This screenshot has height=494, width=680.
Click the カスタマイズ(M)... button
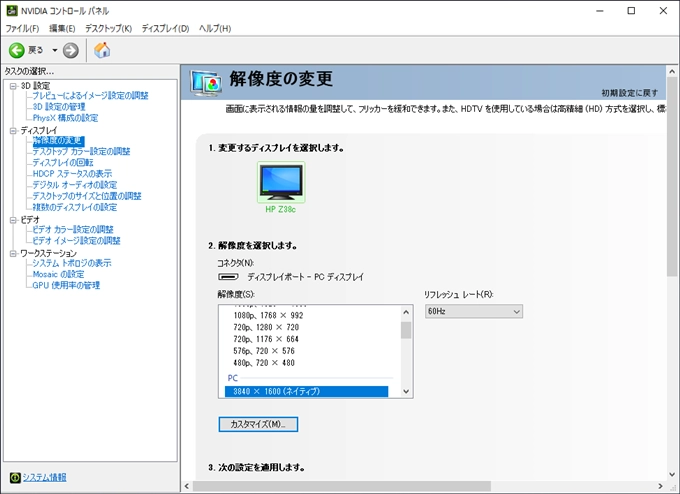258,424
